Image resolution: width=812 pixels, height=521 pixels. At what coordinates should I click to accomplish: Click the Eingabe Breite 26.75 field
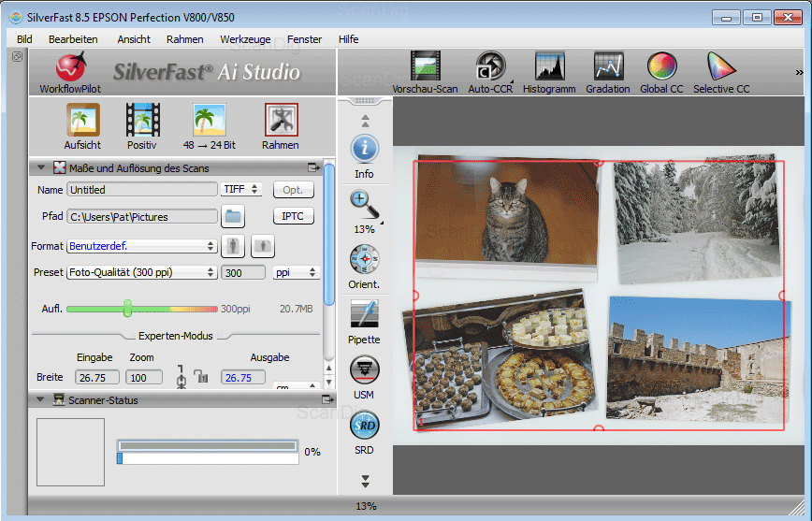point(97,378)
